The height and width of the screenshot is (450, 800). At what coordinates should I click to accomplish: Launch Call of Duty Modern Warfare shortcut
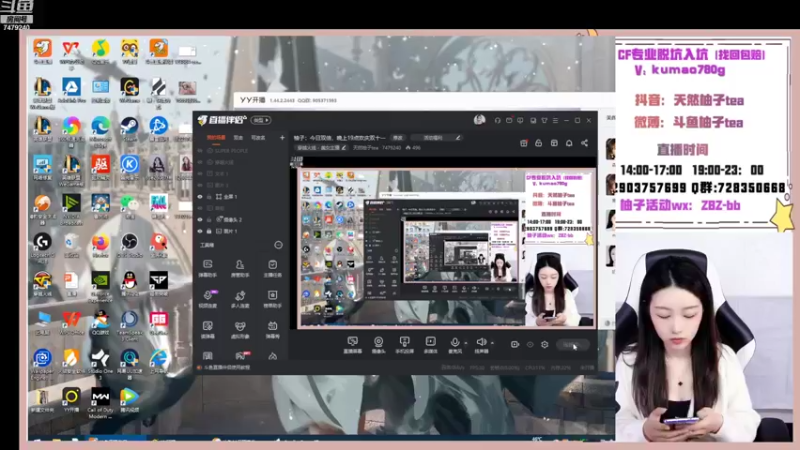[x=101, y=402]
